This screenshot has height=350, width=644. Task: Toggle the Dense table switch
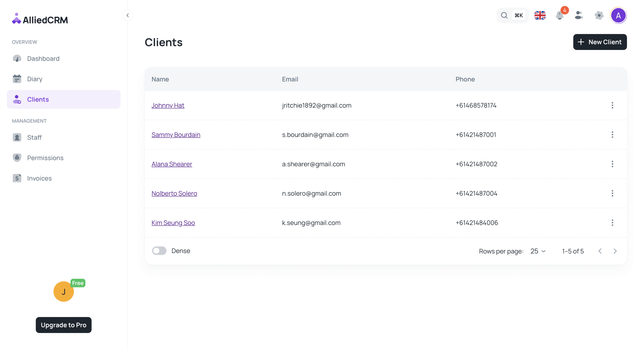click(159, 251)
